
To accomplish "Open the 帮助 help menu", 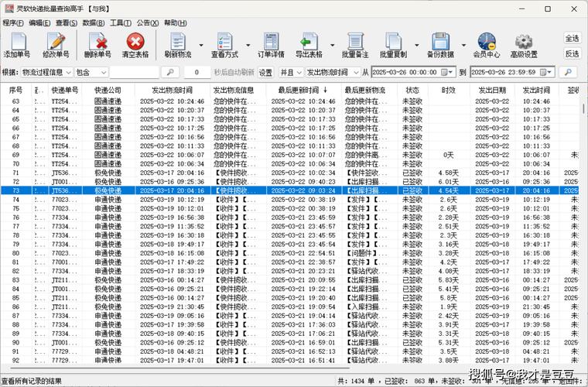I will tap(175, 23).
